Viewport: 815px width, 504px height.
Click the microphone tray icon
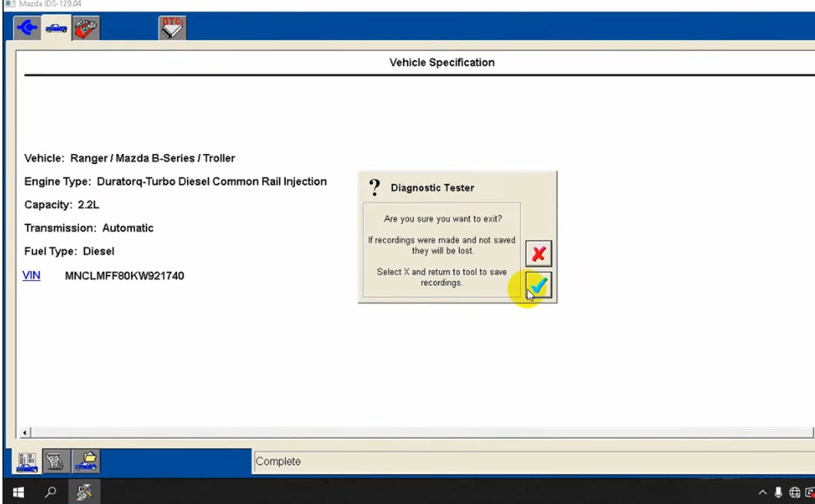click(778, 492)
